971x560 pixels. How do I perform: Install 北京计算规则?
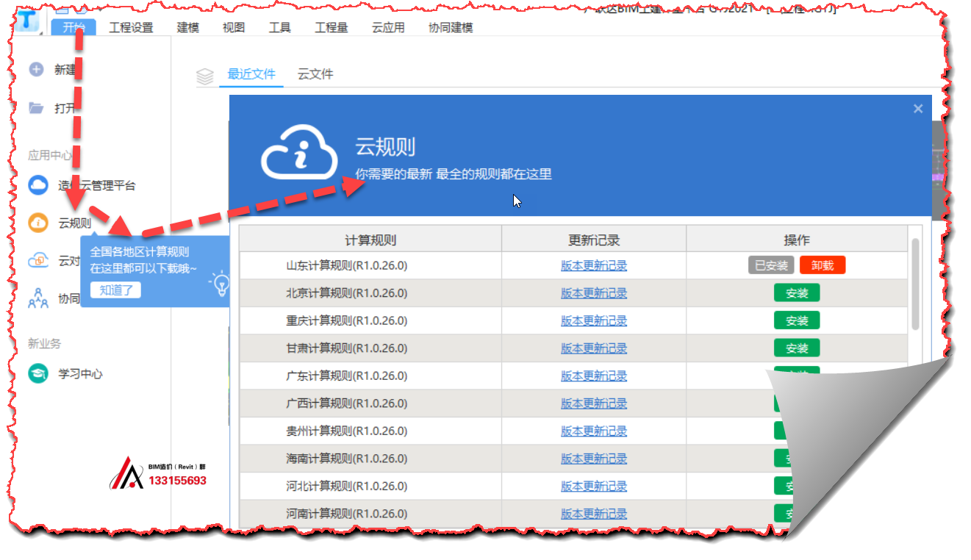(797, 293)
